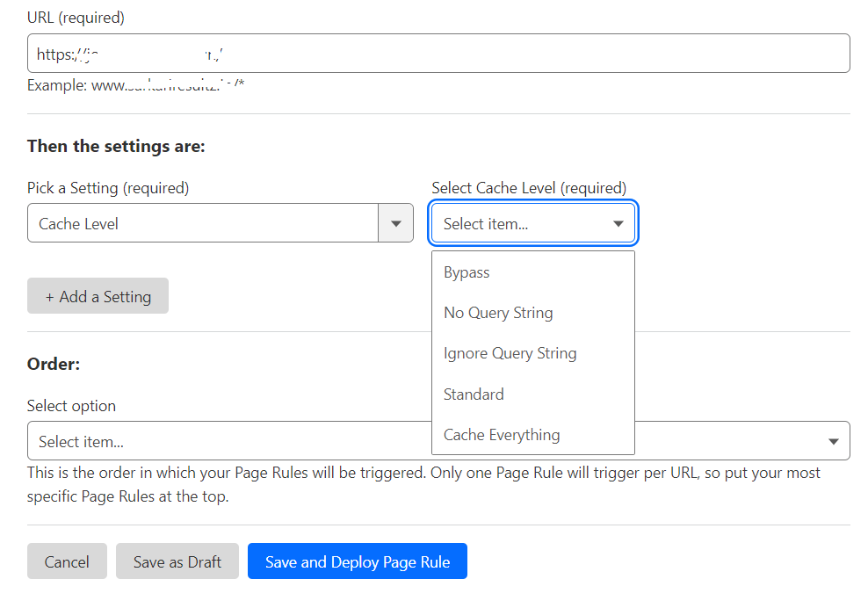Image resolution: width=868 pixels, height=608 pixels.
Task: Pick the Standard cache level
Action: 474,394
